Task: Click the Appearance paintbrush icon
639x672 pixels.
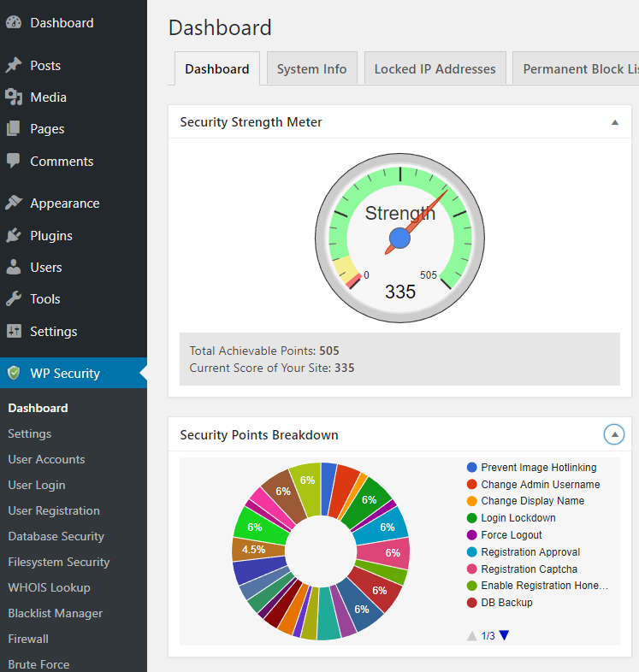Action: point(14,203)
